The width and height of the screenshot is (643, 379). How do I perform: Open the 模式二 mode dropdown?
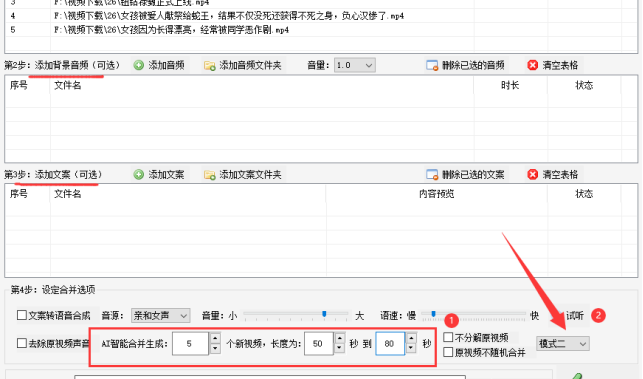563,344
